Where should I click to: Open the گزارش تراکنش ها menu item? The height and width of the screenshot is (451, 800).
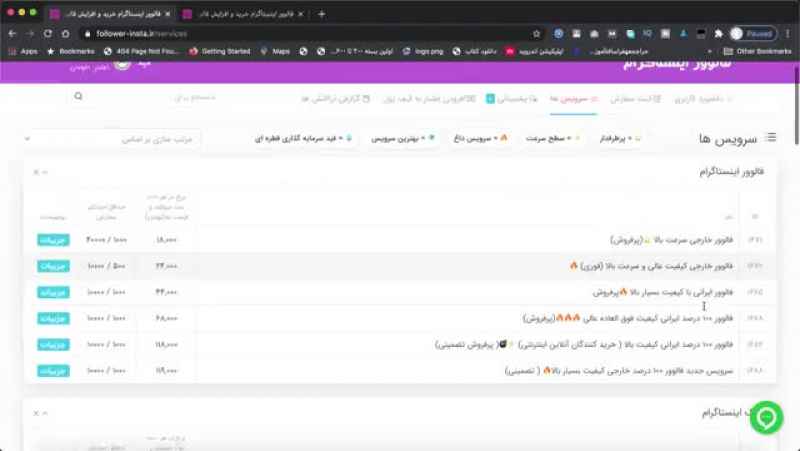click(335, 99)
